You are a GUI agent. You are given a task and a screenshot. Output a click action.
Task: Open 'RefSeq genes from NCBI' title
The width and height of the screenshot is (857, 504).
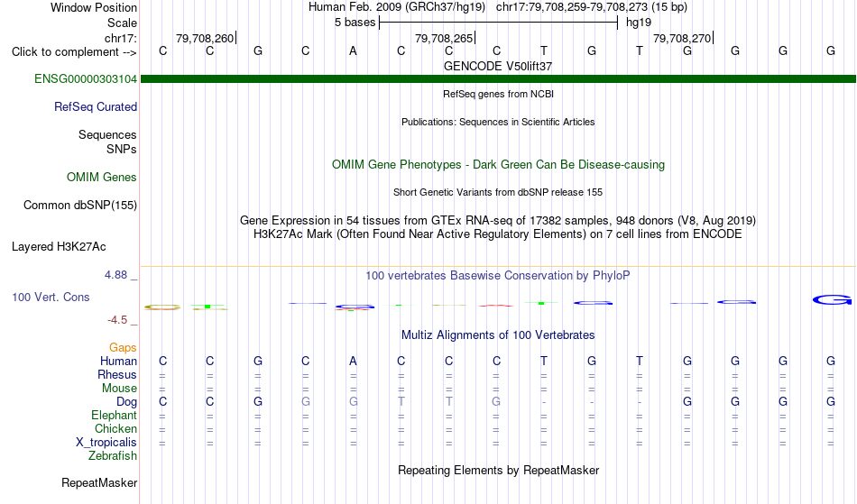[x=499, y=94]
